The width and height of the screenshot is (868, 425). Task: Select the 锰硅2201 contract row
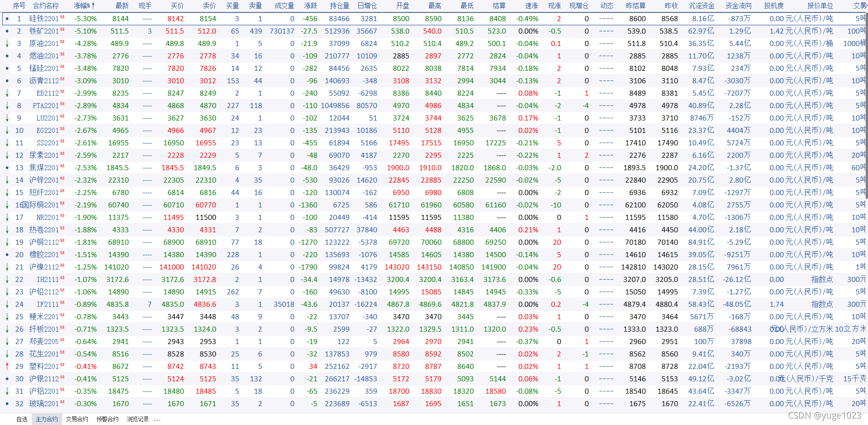click(x=434, y=69)
